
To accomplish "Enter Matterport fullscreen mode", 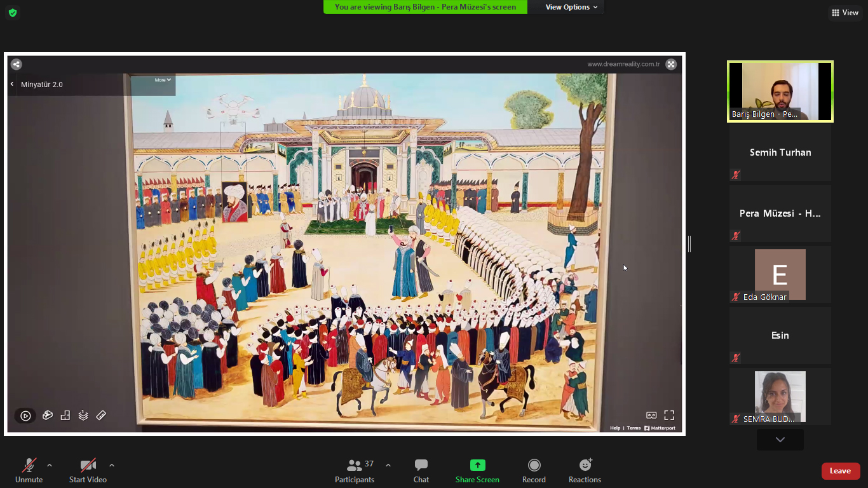I will tap(669, 415).
